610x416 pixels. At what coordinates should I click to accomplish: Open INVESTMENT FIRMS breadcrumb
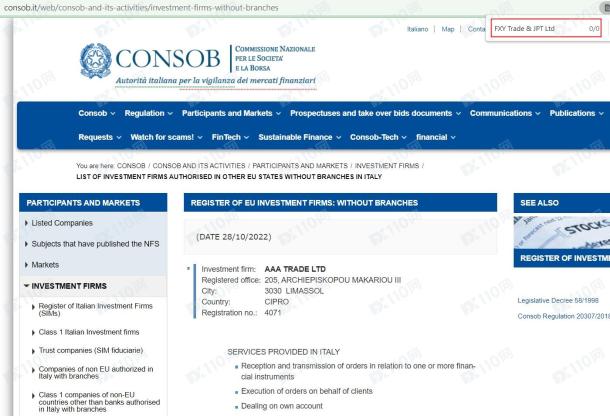tap(387, 166)
